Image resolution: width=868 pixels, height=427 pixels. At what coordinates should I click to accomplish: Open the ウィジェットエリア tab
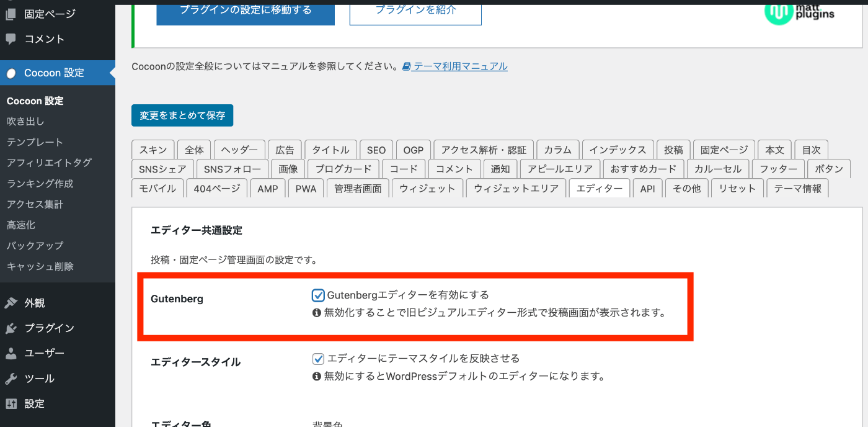[516, 189]
